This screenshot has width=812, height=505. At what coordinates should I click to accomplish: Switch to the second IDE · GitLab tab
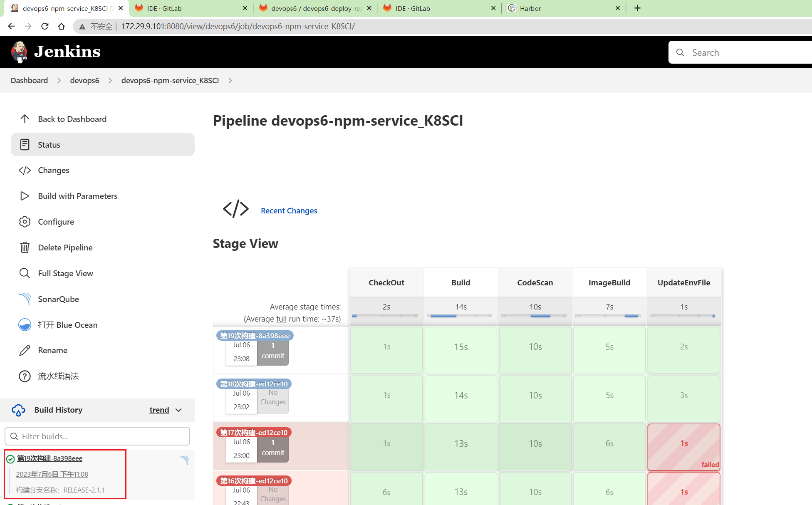click(x=440, y=8)
